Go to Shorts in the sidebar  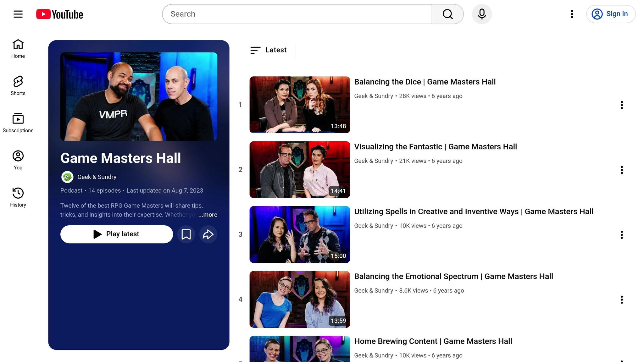[x=18, y=86]
